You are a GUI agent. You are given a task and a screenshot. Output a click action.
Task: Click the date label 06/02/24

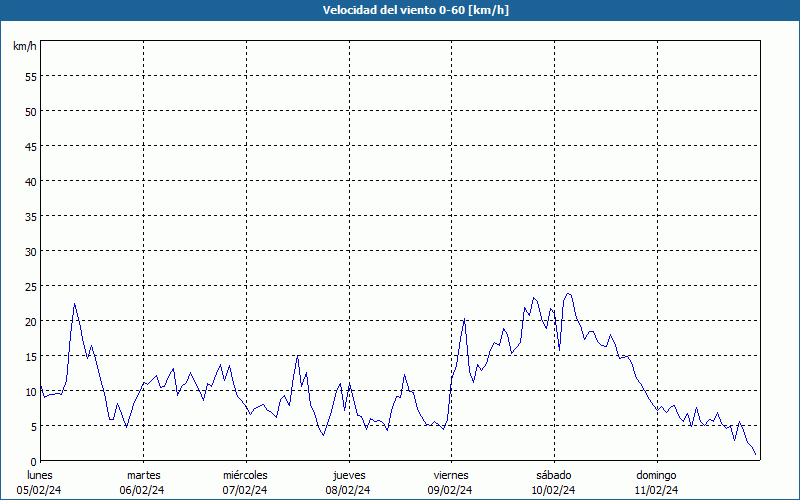point(142,490)
